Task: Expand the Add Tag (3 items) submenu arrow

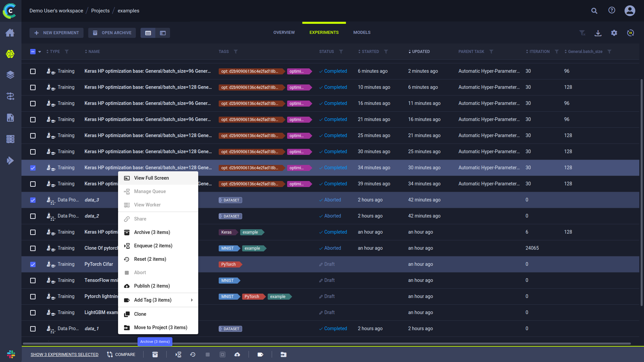Action: click(192, 300)
